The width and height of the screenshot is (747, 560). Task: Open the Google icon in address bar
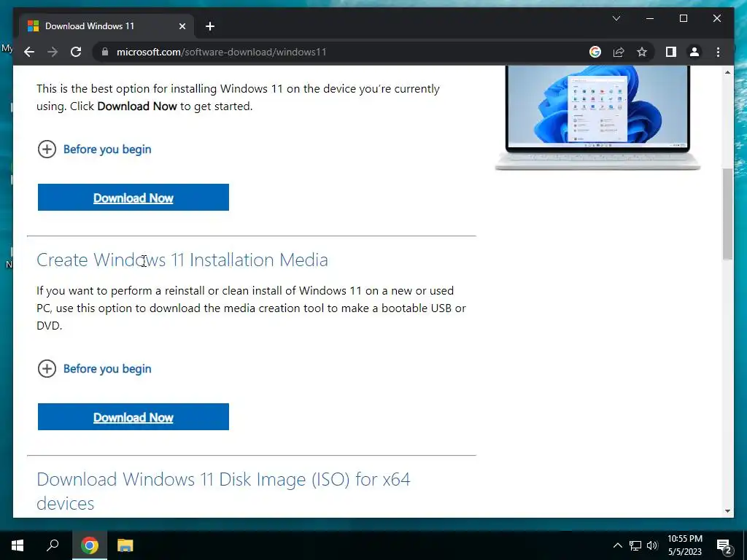pos(595,52)
